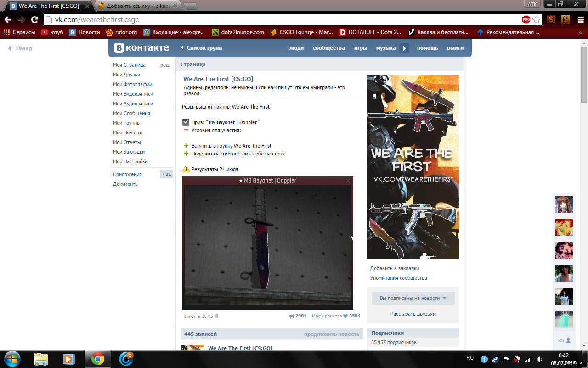Reload the page in Chrome

pyautogui.click(x=34, y=20)
